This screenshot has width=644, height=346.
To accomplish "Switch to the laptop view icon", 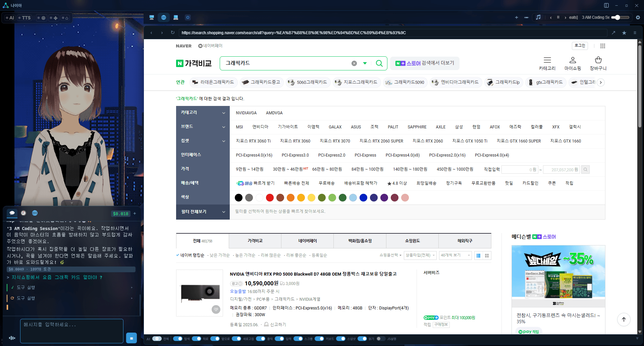I will click(x=176, y=17).
